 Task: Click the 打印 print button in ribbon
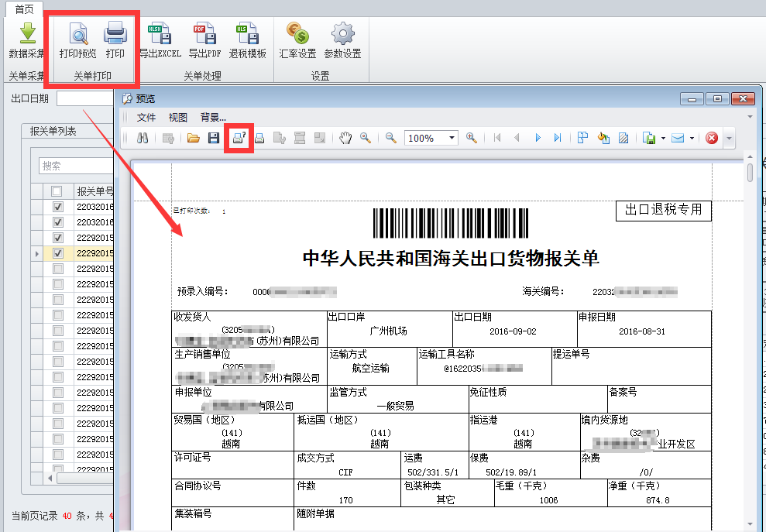click(115, 35)
